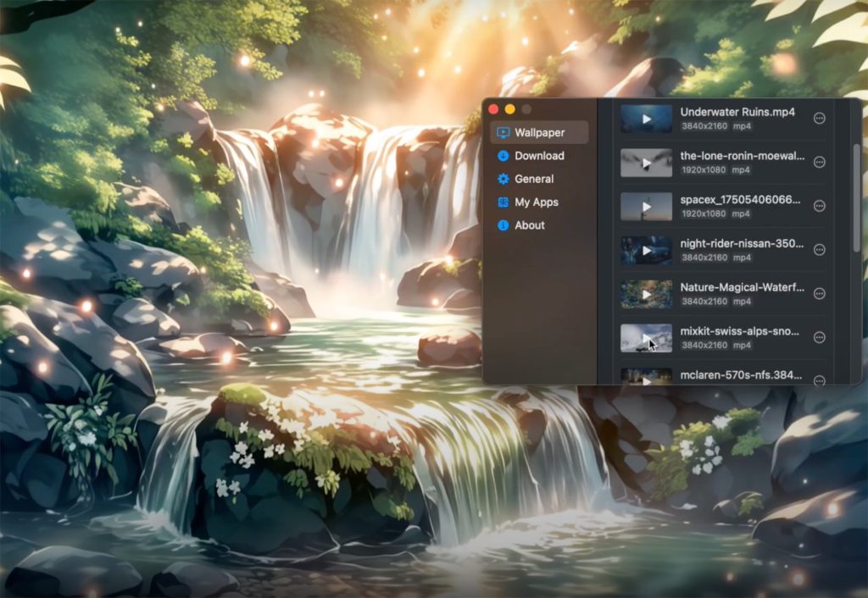Select the mixkit-swiss-alps-sno file name
Image resolution: width=868 pixels, height=598 pixels.
pyautogui.click(x=739, y=331)
